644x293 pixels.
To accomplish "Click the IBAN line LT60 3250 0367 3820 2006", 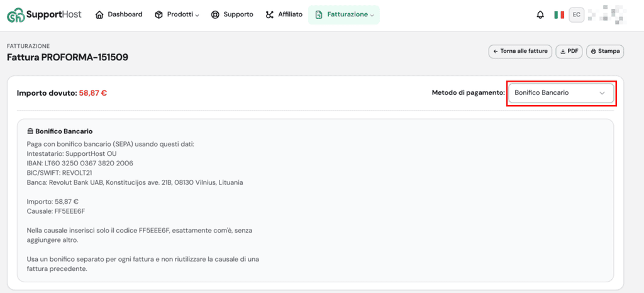I will coord(80,163).
